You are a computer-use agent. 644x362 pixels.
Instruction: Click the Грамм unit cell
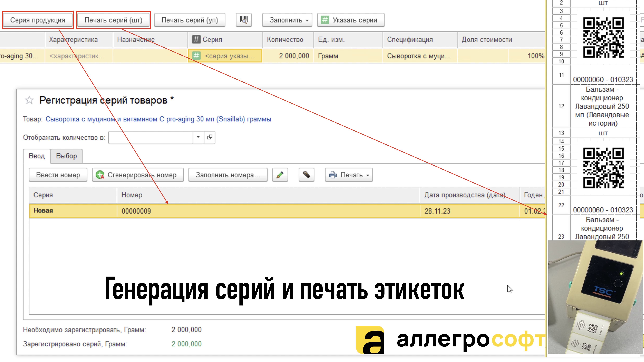click(x=348, y=56)
